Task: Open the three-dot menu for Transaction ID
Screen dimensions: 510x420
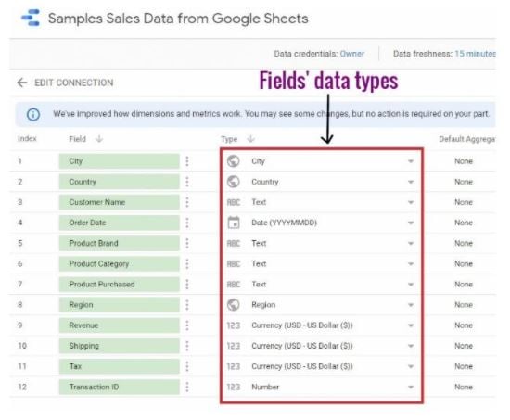Action: click(187, 387)
